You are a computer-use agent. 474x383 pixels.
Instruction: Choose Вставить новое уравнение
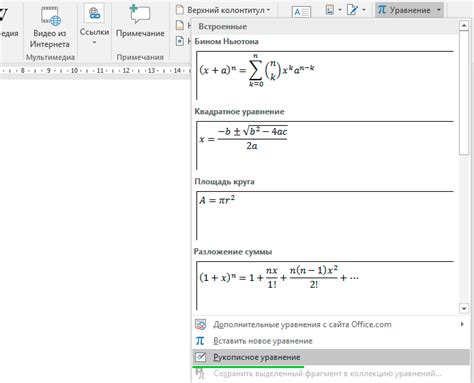tap(331, 341)
